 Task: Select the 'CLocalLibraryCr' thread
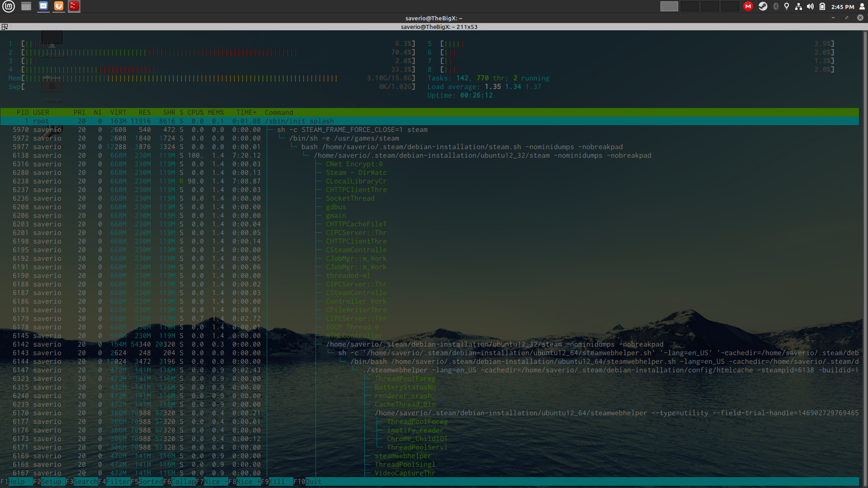click(356, 181)
